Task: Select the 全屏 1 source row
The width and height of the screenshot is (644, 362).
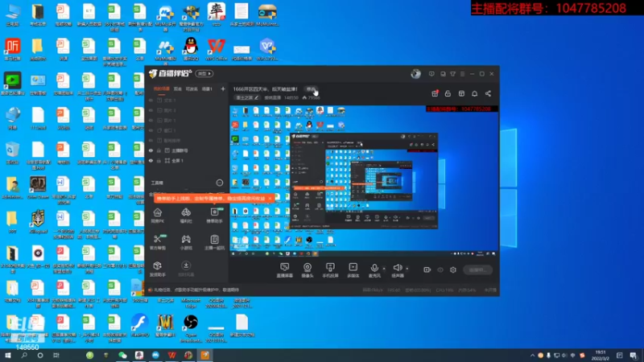Action: click(x=187, y=161)
